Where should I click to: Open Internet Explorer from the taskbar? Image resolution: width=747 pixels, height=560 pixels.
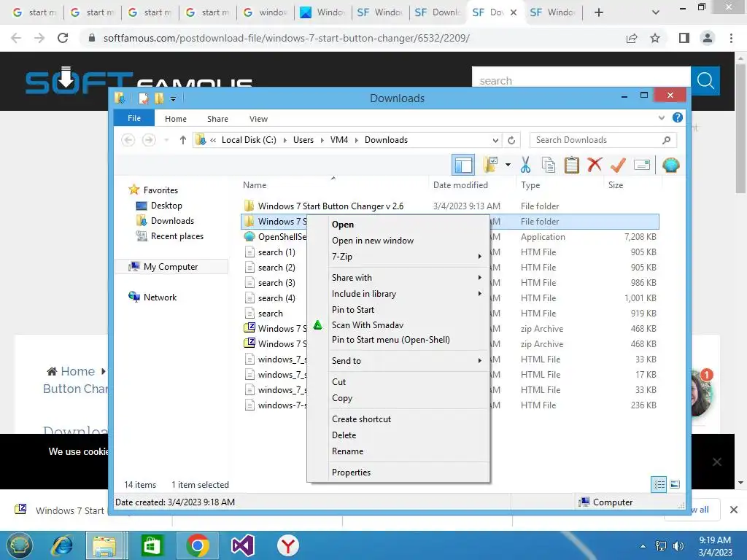[x=63, y=545]
